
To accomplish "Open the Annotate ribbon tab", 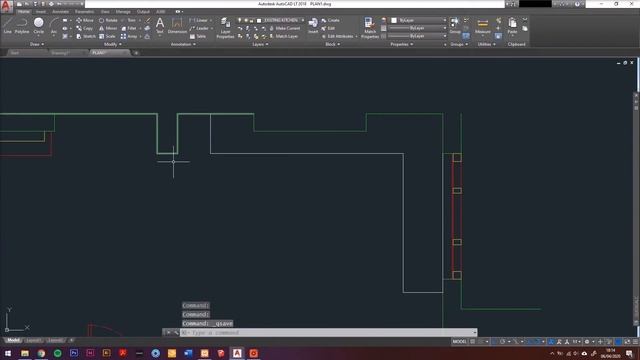I will coord(60,11).
